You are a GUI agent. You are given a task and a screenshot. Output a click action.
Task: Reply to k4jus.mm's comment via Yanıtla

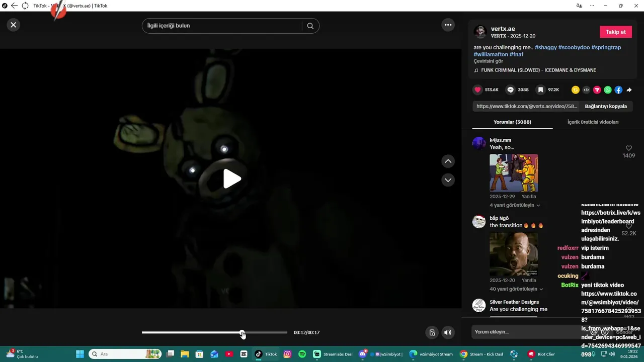529,197
